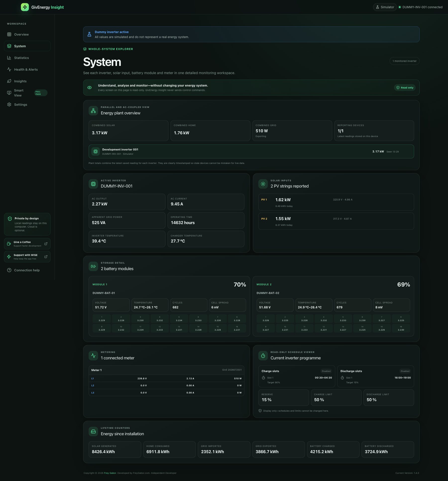Image resolution: width=448 pixels, height=481 pixels.
Task: Click the chip icon beside Development inverter 001
Action: click(96, 151)
